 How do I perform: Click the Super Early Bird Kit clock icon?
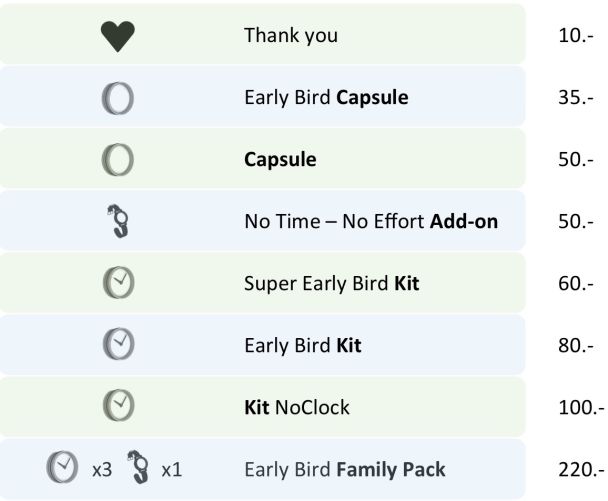[x=119, y=283]
